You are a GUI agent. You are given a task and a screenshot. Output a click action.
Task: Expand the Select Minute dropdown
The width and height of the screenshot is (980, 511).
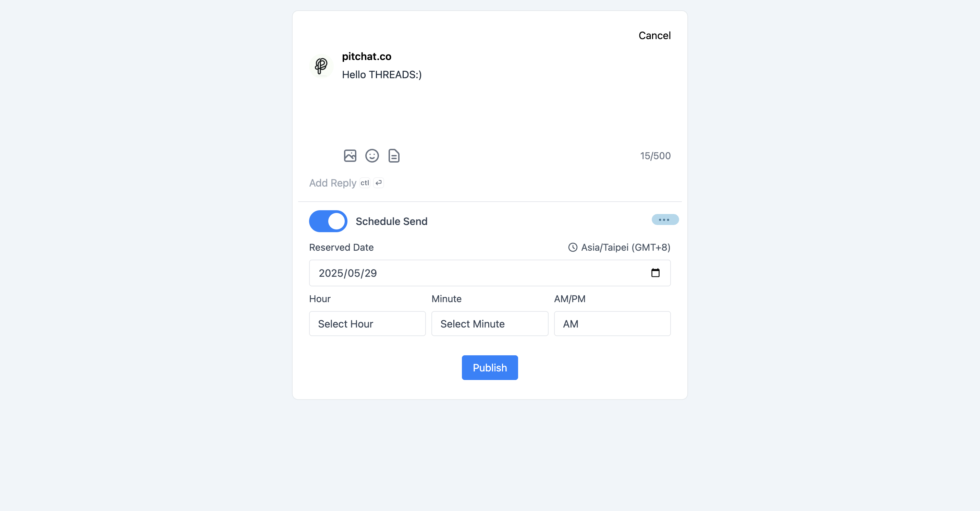tap(490, 324)
